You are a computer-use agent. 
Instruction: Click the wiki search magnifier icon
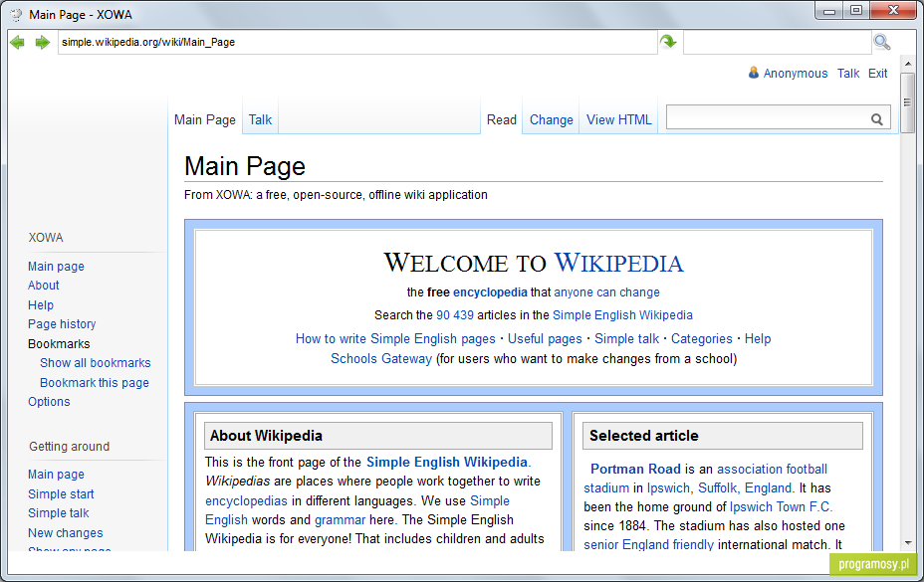(x=877, y=119)
